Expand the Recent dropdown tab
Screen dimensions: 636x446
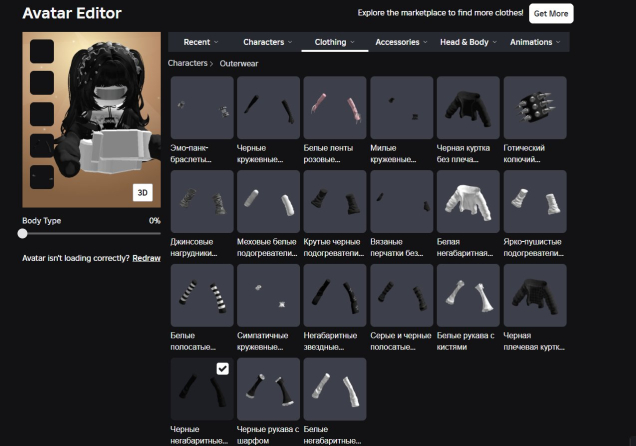pyautogui.click(x=201, y=42)
